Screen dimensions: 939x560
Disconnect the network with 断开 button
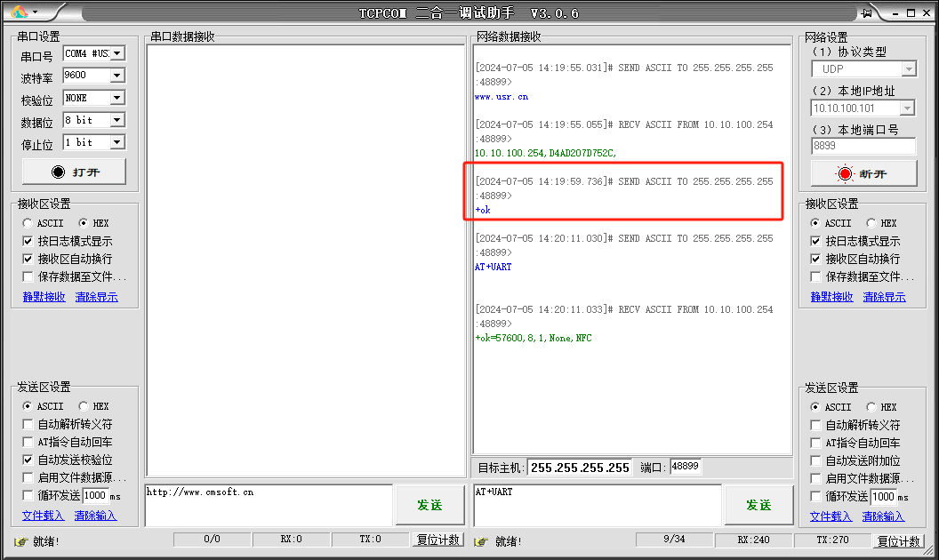pyautogui.click(x=863, y=173)
